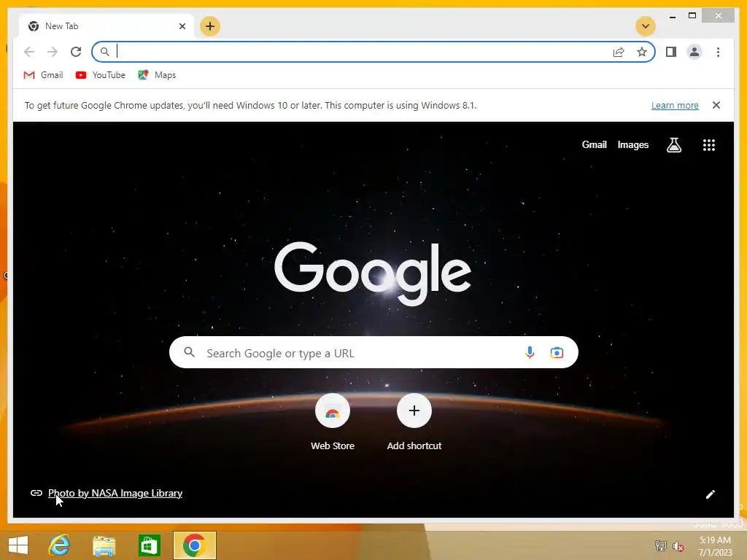Open the Windows Store from the taskbar
747x560 pixels.
(x=149, y=545)
